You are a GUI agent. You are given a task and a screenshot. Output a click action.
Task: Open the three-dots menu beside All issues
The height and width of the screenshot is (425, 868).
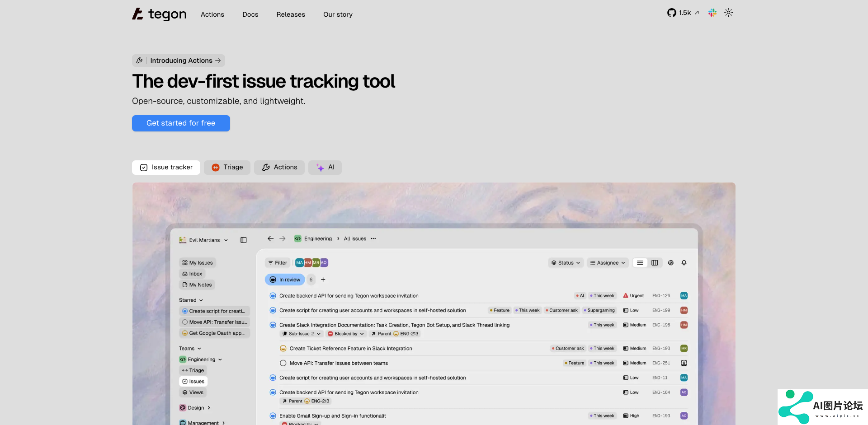(373, 238)
